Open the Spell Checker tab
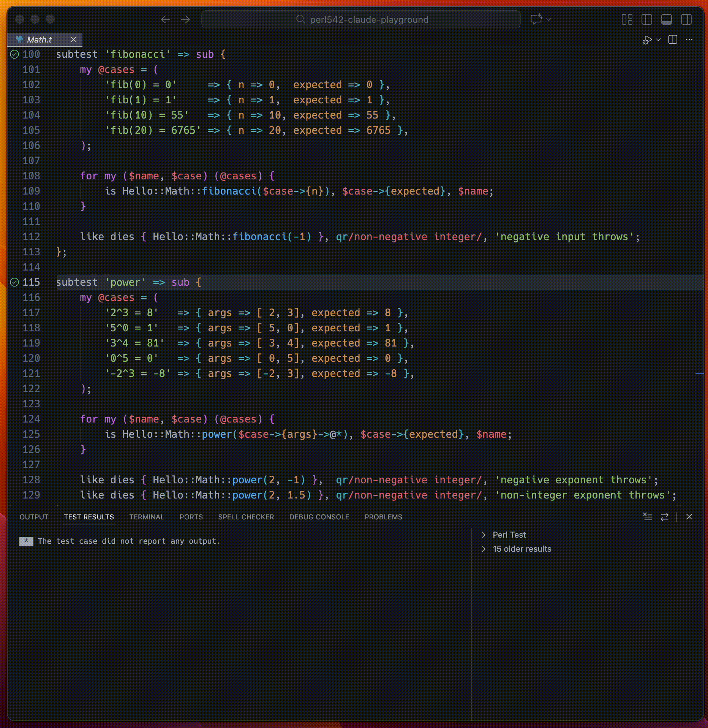The width and height of the screenshot is (708, 728). [246, 517]
